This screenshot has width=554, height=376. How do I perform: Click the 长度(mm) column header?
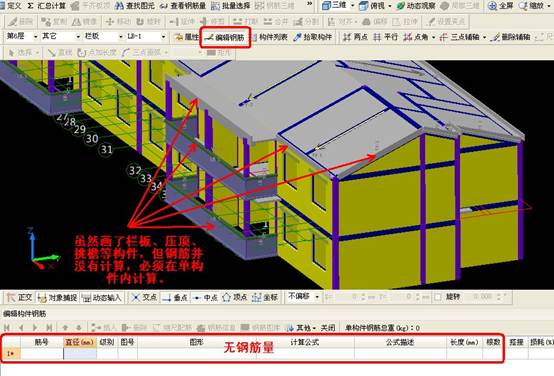coord(465,342)
